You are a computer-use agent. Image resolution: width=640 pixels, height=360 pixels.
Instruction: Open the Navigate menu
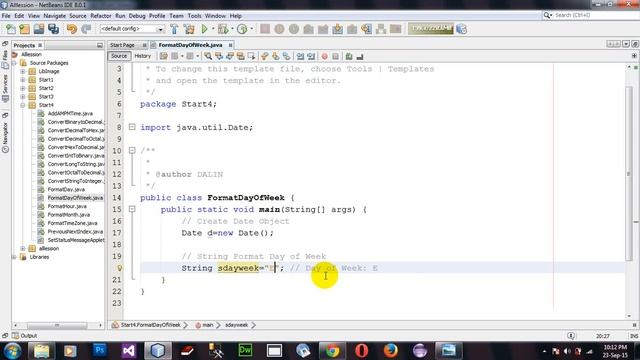55,16
